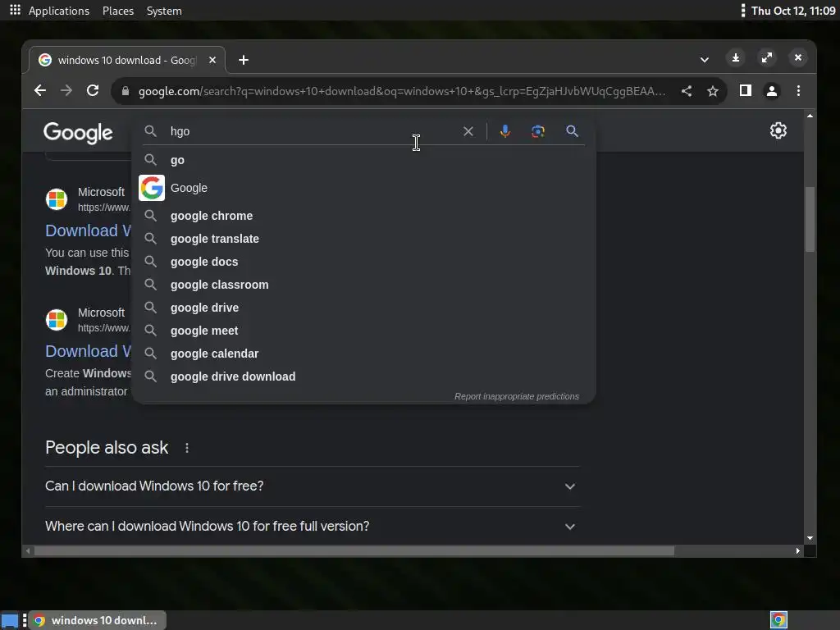This screenshot has width=840, height=630.
Task: Click the scroll left arrow
Action: click(x=28, y=550)
